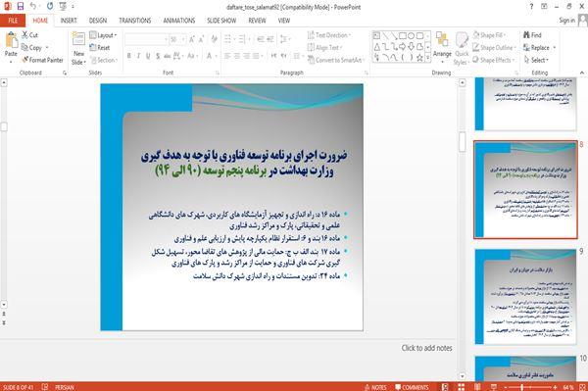Viewport: 588px width, 391px height.
Task: Switch to the DESIGN tab
Action: click(98, 21)
